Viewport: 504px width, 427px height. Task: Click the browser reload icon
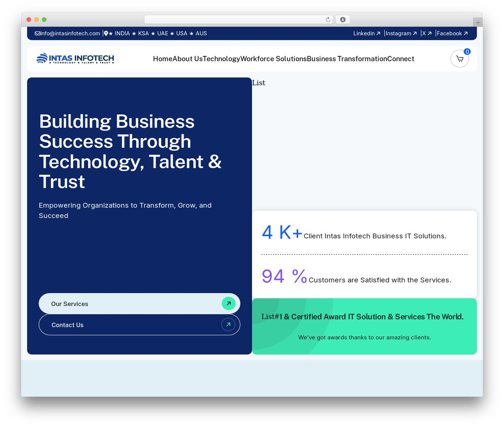328,20
